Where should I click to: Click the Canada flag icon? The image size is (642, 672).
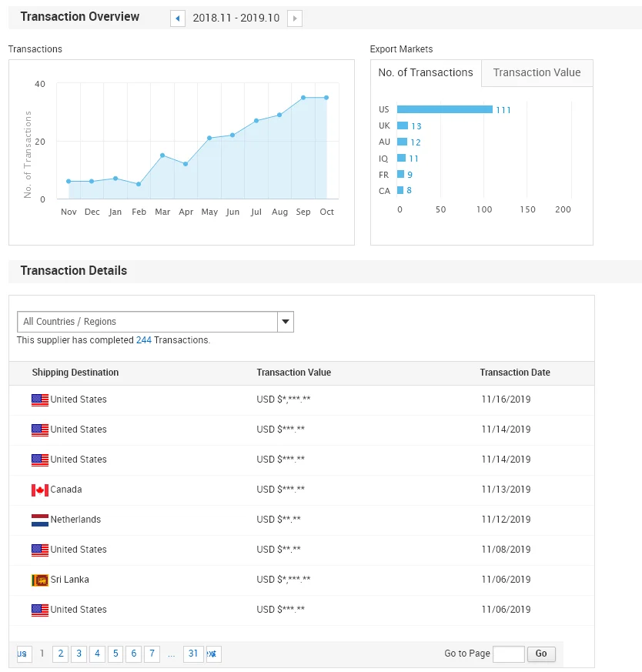(x=40, y=490)
